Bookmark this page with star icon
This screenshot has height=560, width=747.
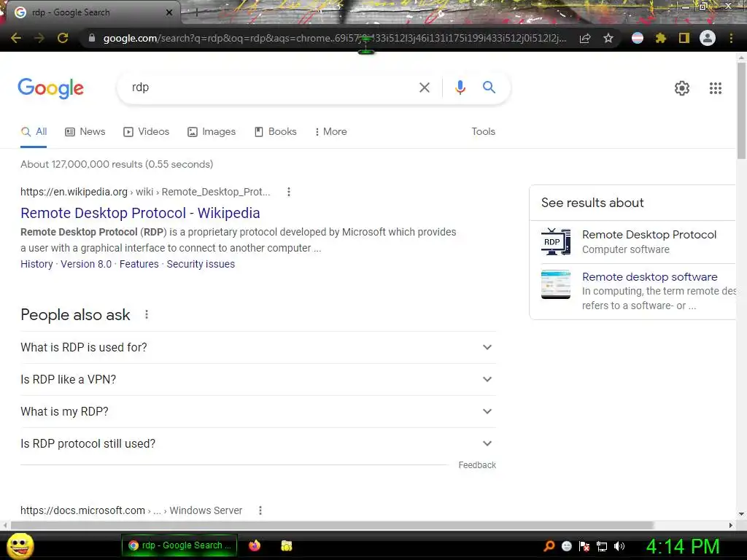pos(608,38)
